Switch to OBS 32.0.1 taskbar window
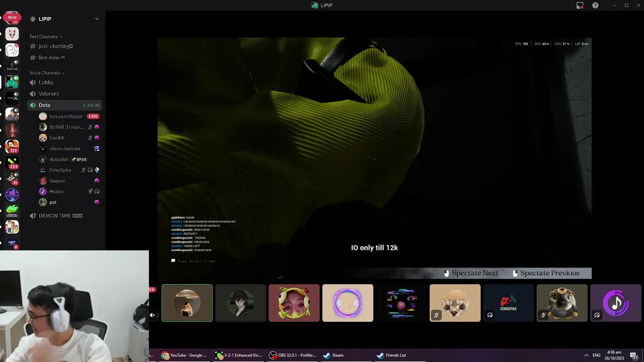This screenshot has height=362, width=644. click(x=292, y=355)
